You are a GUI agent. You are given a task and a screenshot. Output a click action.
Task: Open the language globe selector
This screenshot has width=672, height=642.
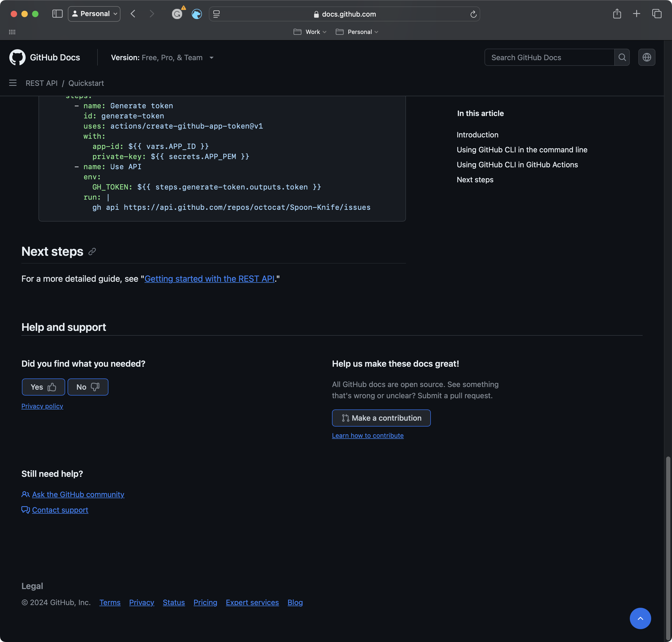point(646,57)
